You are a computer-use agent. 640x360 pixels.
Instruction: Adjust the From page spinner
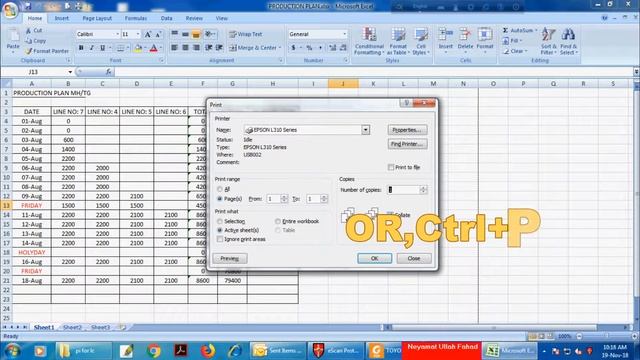pos(284,199)
